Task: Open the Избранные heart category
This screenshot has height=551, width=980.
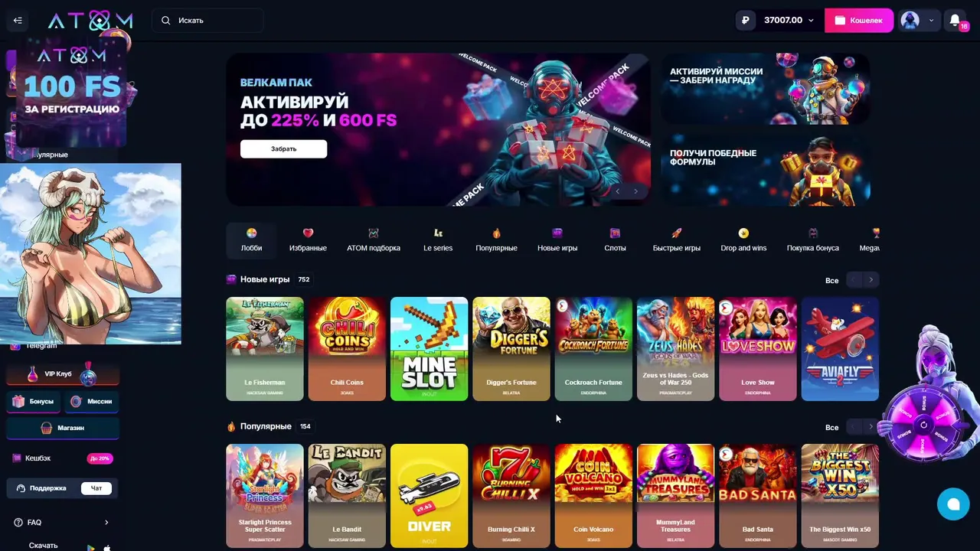Action: coord(308,240)
